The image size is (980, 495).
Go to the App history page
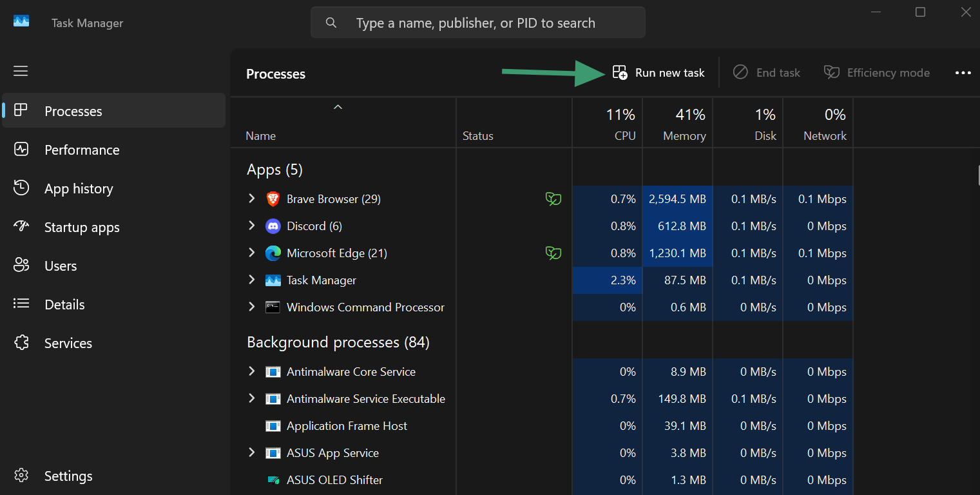79,188
